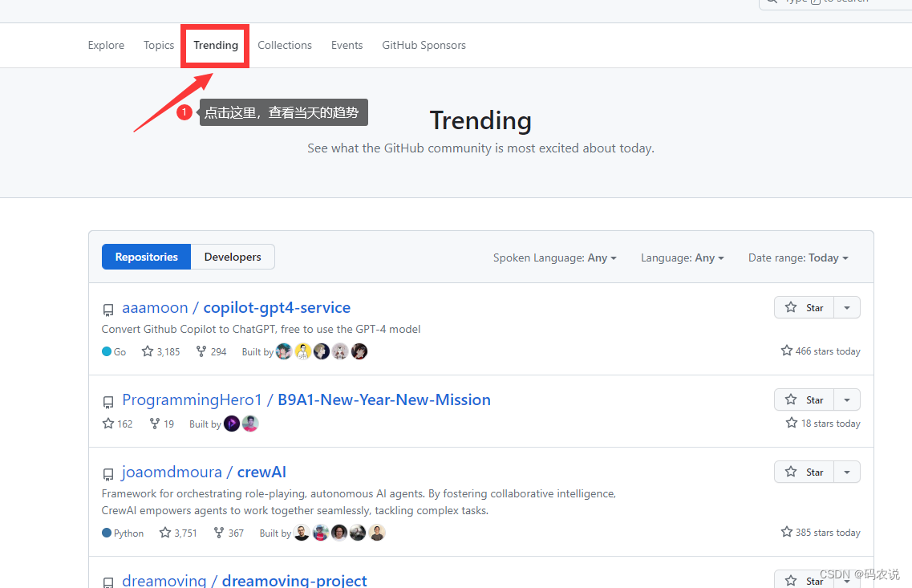This screenshot has height=588, width=912.
Task: Expand star list dropdown for B9A1-New-Year-New-Mission
Action: (847, 399)
